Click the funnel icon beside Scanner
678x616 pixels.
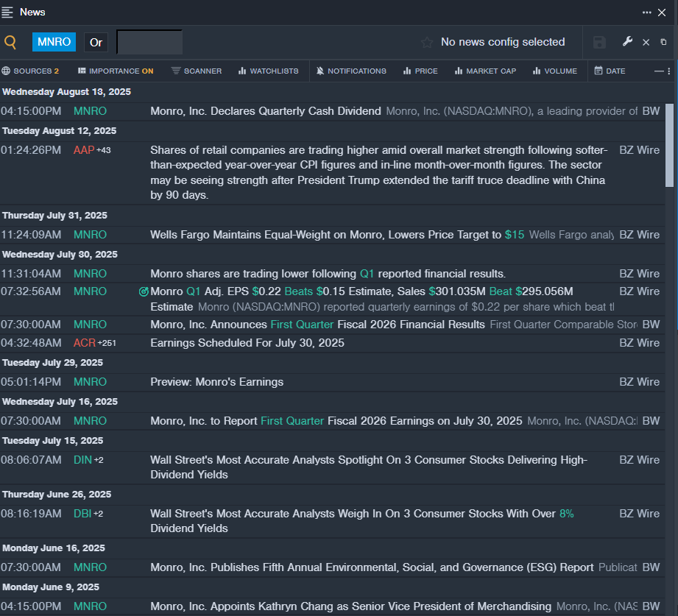point(176,71)
